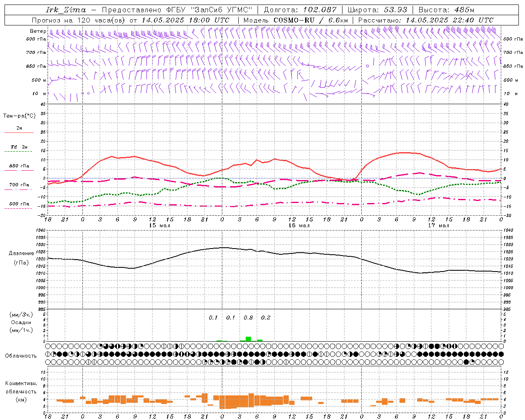
Task: Click the 2м temperature legend entry
Action: click(19, 128)
